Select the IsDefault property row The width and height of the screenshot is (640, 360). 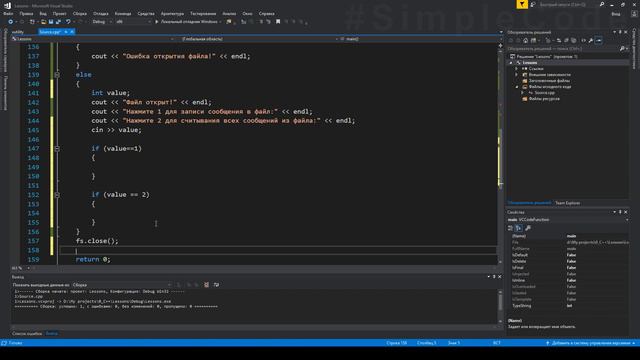click(x=570, y=255)
